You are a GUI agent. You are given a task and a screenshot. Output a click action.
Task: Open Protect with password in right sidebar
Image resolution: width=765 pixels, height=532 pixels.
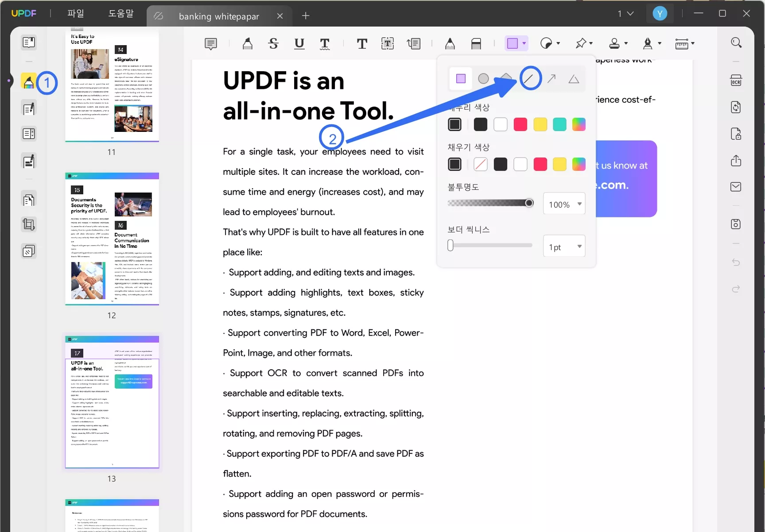pyautogui.click(x=736, y=134)
